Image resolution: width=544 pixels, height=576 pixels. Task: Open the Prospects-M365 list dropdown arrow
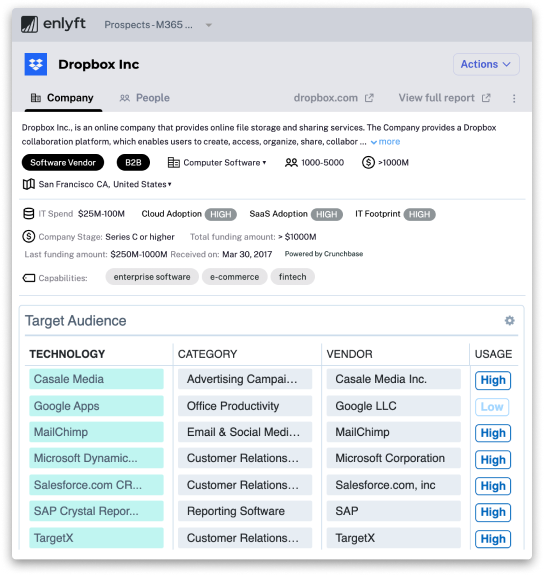[x=209, y=25]
